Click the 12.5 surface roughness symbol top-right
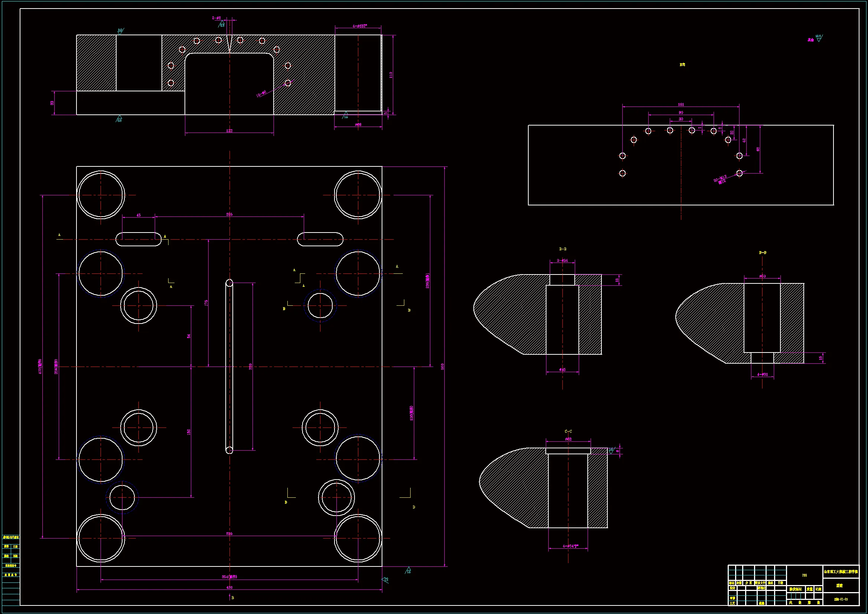The width and height of the screenshot is (868, 614). click(818, 38)
